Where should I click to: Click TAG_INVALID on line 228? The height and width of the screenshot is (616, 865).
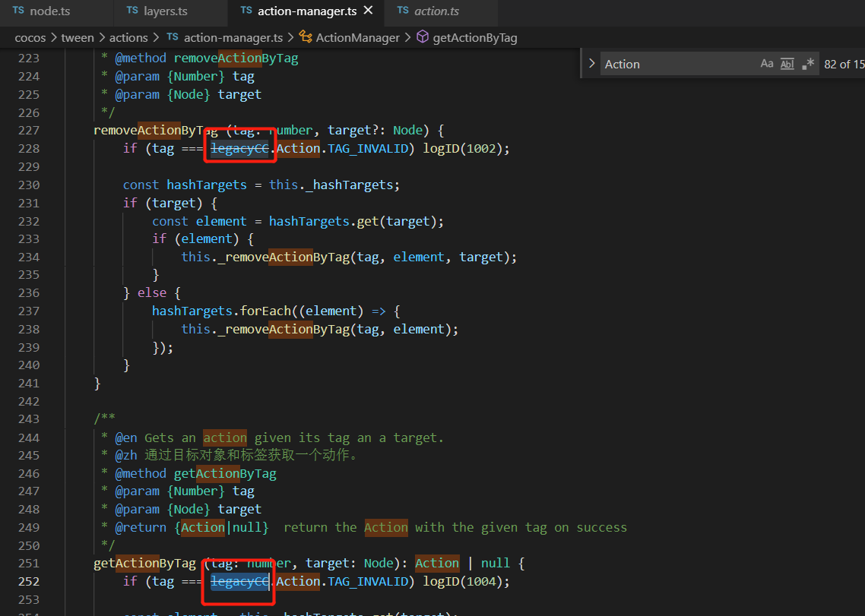click(x=367, y=148)
